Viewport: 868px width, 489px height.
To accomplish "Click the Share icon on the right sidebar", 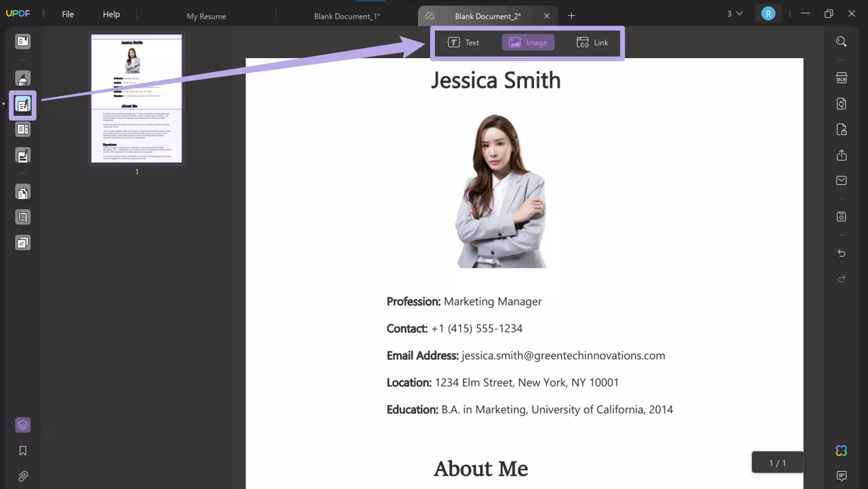I will click(x=842, y=155).
